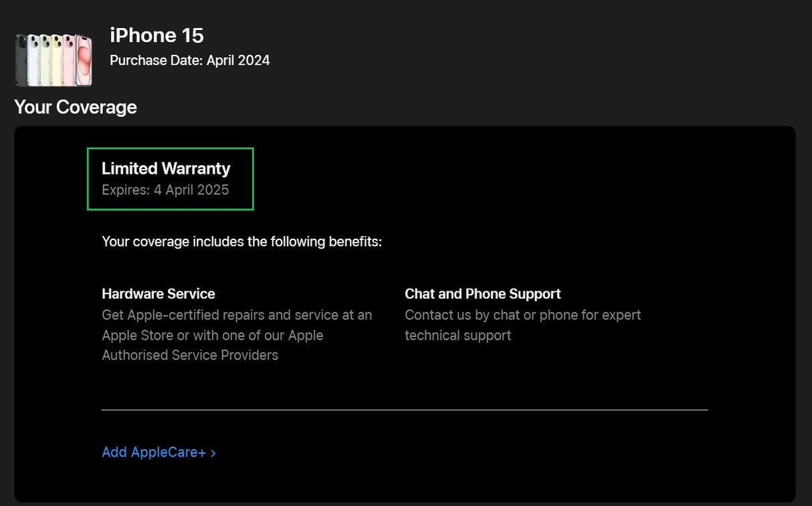
Task: Click the iPhone 15 product image
Action: coord(54,60)
